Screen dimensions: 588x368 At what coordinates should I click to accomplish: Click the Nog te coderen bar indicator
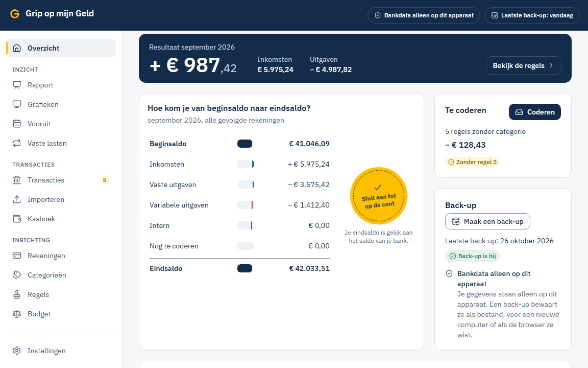246,246
